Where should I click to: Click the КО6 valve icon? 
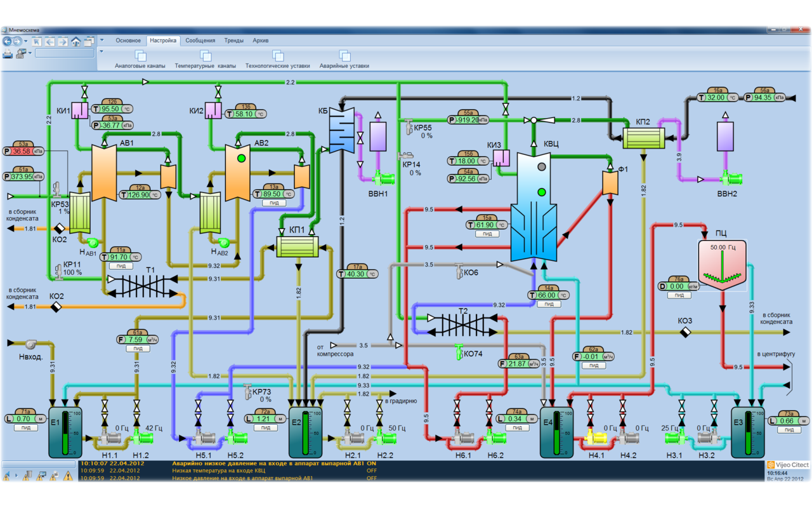coord(459,271)
